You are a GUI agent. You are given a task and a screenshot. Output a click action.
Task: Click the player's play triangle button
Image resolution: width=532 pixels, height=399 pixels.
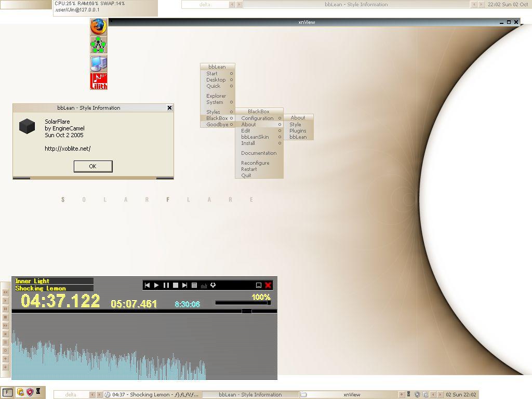pyautogui.click(x=156, y=285)
